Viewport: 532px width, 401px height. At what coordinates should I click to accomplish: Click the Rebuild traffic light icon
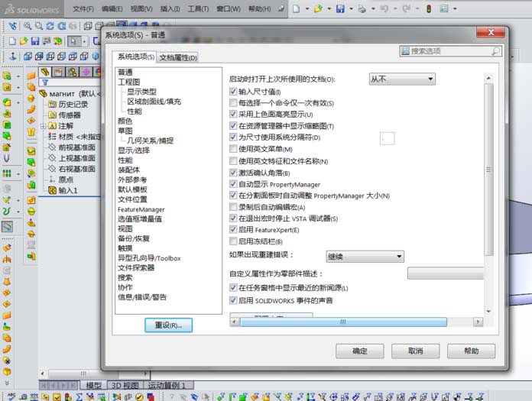tap(429, 9)
